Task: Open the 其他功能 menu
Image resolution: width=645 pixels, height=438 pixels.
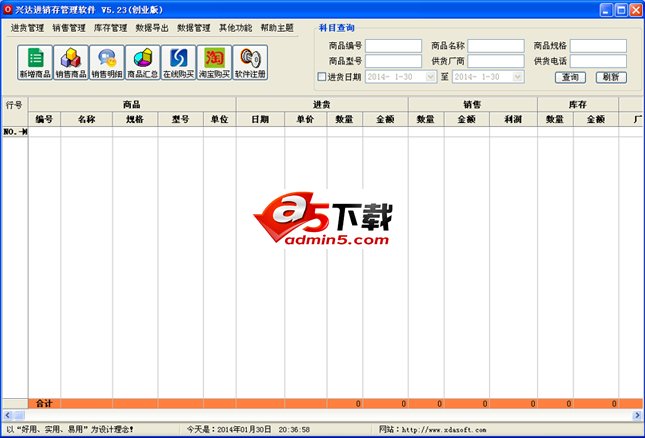Action: 235,28
